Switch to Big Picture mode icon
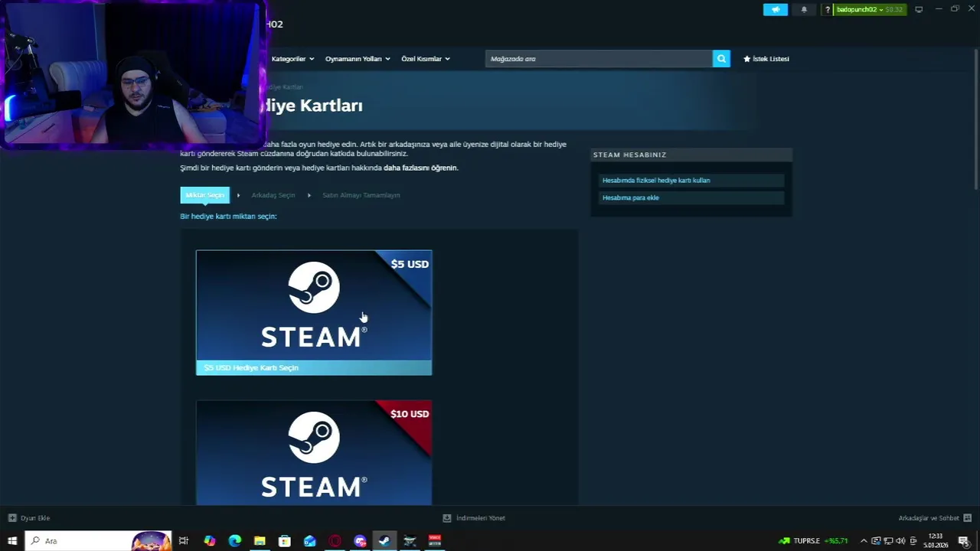 (x=919, y=9)
